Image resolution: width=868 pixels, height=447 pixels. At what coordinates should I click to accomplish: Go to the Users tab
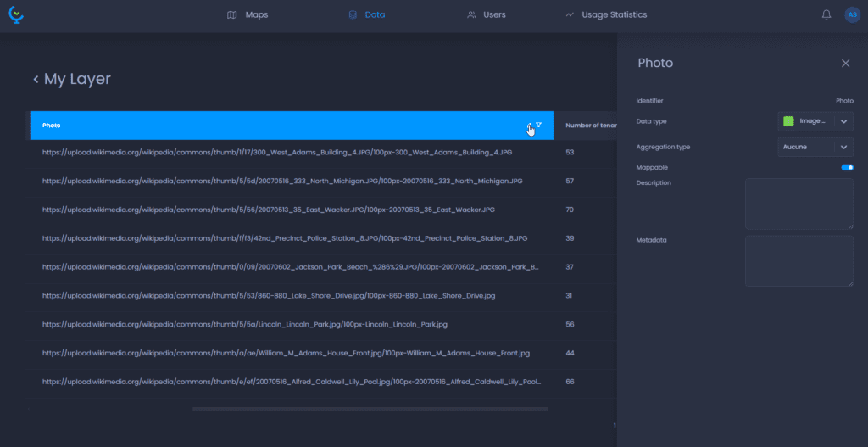coord(487,15)
